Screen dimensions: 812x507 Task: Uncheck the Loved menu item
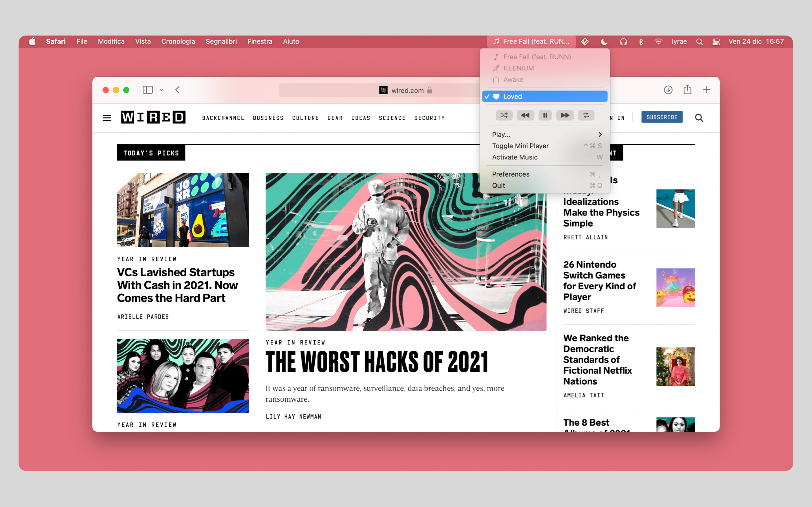point(544,97)
